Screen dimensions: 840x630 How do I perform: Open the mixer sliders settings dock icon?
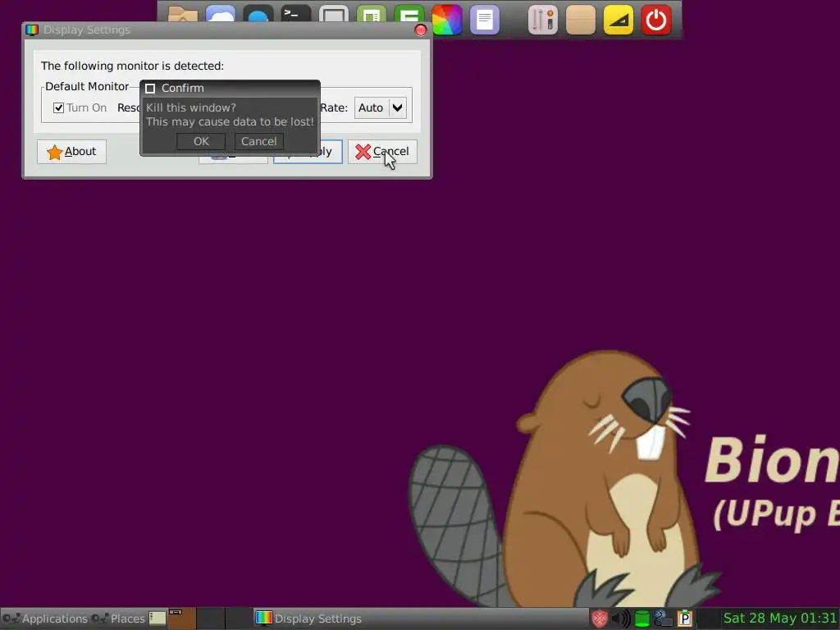(x=543, y=20)
